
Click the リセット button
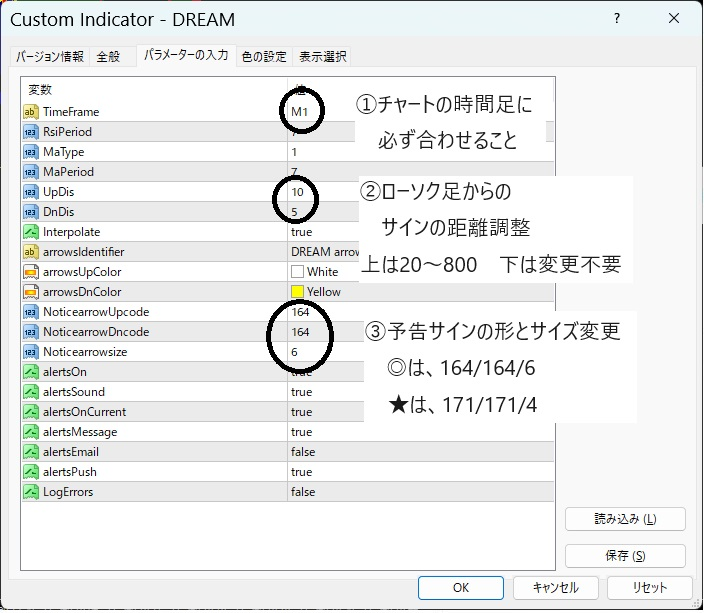650,588
